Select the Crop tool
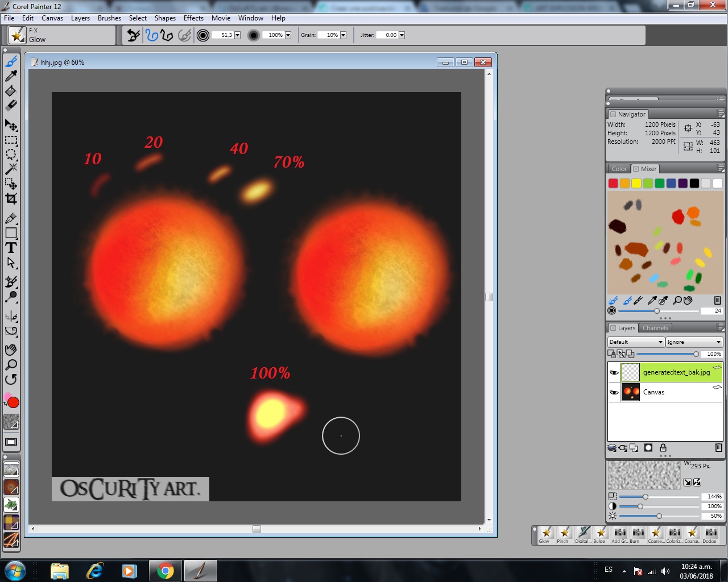 tap(11, 199)
